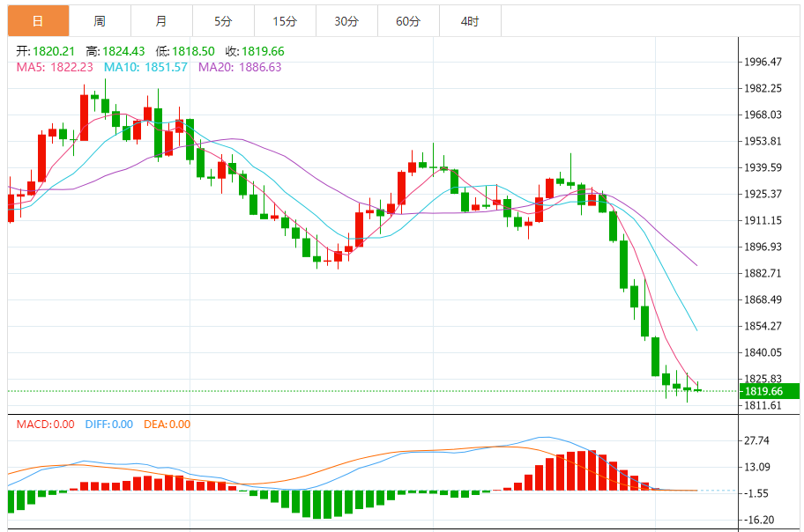Click the 1968.03 price axis label
The image size is (804, 532).
click(x=763, y=115)
